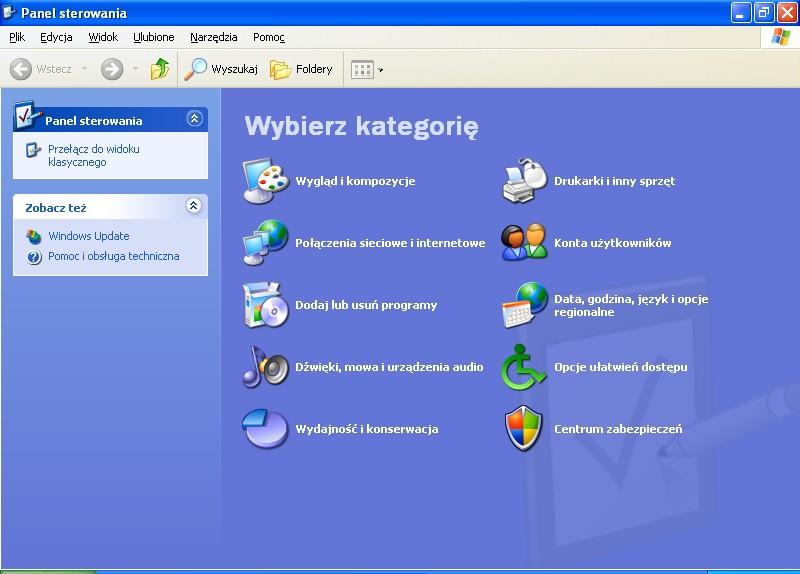This screenshot has width=800, height=574.
Task: Click Dźwięki, mowa i urządzenia audio text
Action: [x=389, y=367]
